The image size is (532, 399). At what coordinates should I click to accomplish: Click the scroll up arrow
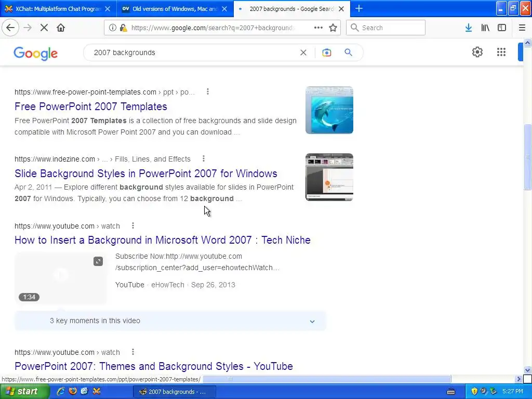click(x=527, y=43)
